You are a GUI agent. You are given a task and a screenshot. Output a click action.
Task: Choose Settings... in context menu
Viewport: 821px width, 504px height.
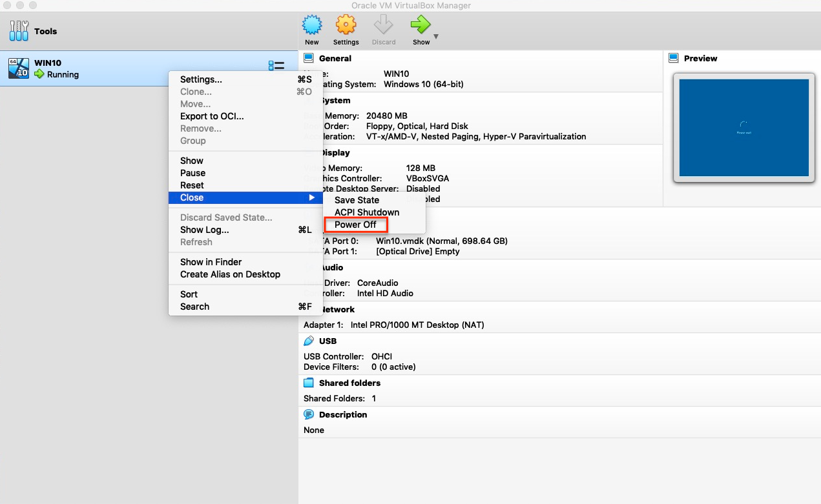pyautogui.click(x=245, y=79)
